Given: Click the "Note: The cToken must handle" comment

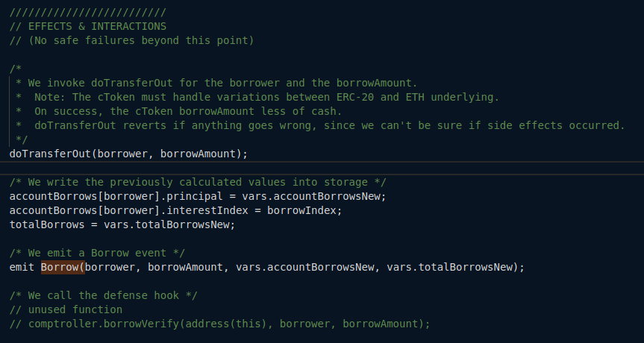Looking at the screenshot, I should point(257,97).
